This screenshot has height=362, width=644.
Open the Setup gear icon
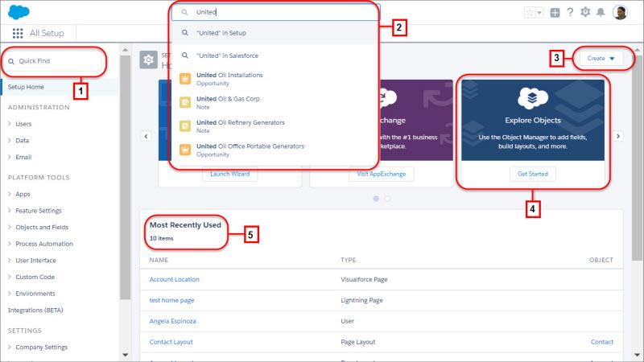click(585, 12)
